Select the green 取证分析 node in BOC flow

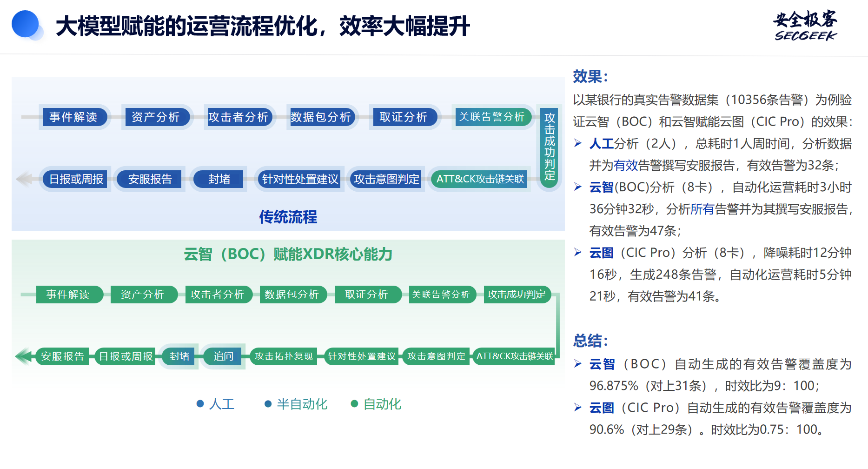(x=368, y=295)
